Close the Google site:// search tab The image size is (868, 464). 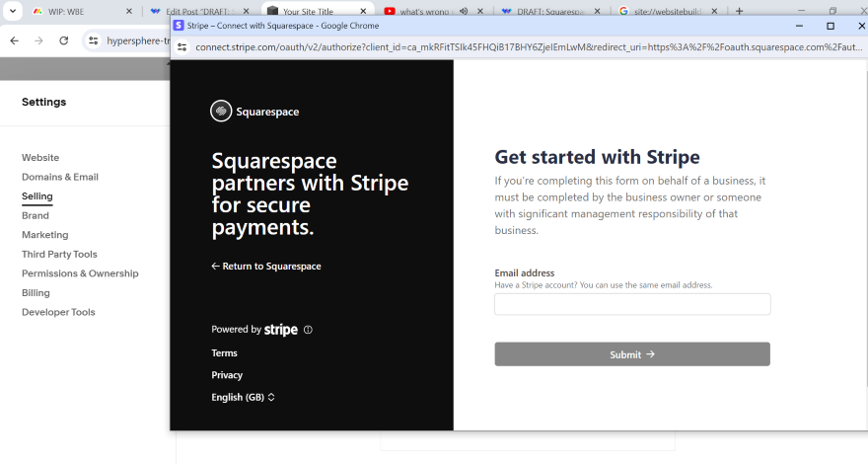pyautogui.click(x=714, y=11)
